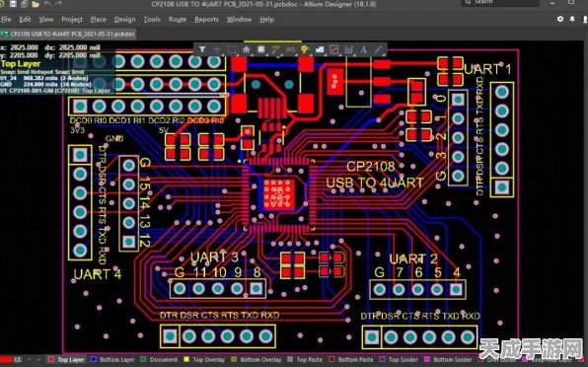Click the Open folder icon
Image resolution: width=588 pixels, height=367 pixels.
coord(36,4)
